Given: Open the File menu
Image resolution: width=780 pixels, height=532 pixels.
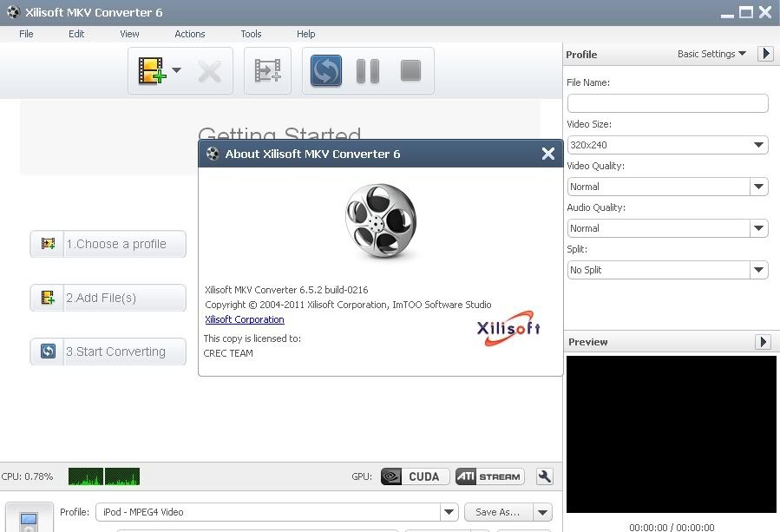Looking at the screenshot, I should (x=26, y=34).
